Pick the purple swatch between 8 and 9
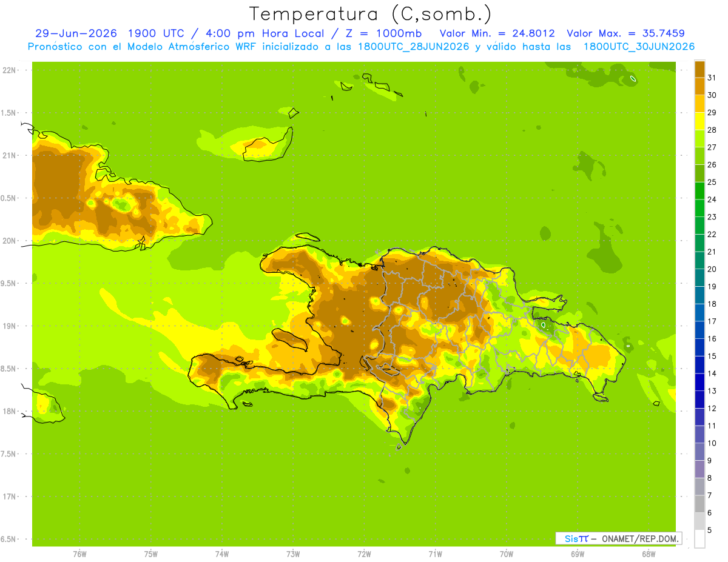 (x=699, y=469)
